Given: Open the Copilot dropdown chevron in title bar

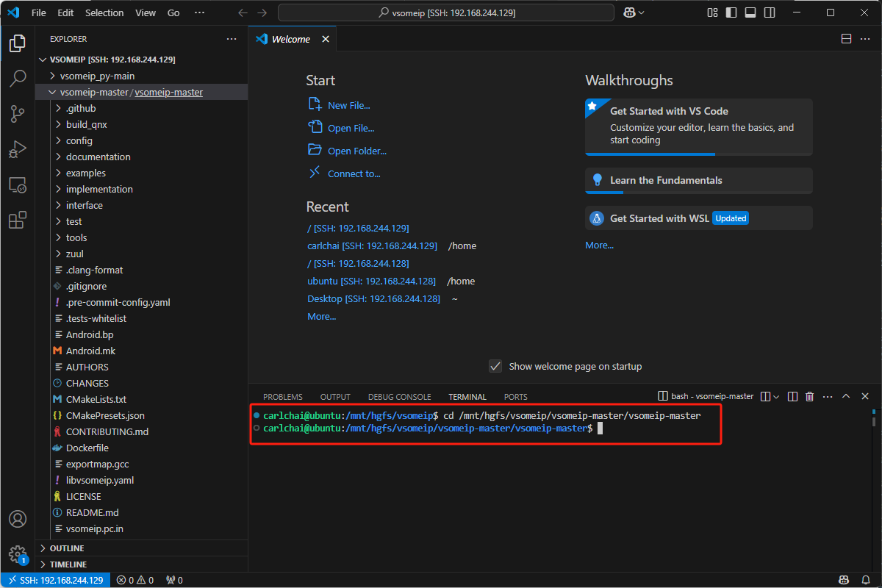Looking at the screenshot, I should point(642,12).
